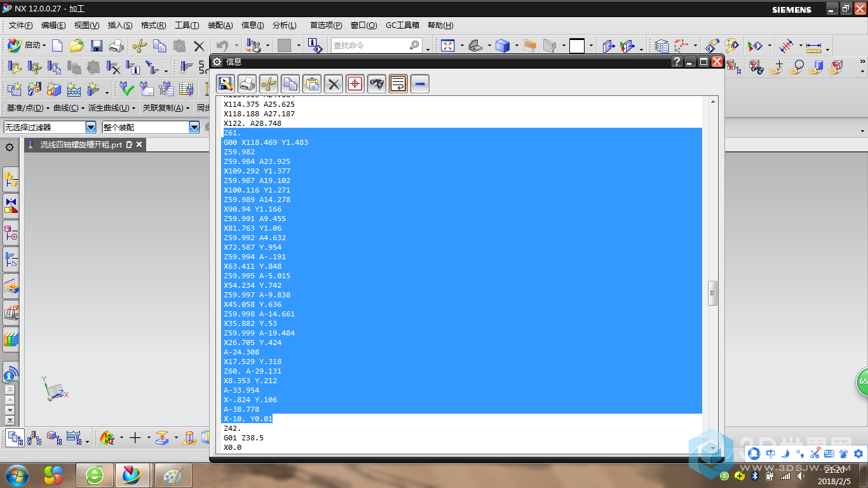
Task: Click the Create Tool icon with drill bit
Action: [x=34, y=88]
